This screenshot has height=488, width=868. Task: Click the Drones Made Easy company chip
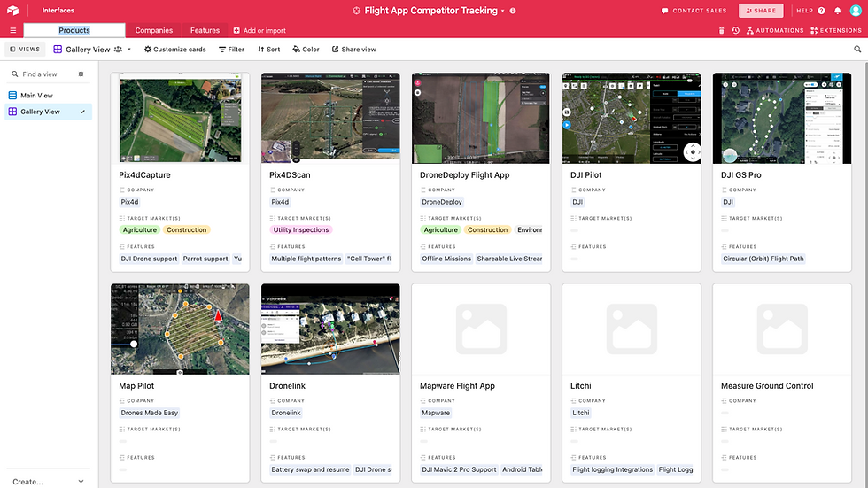(150, 413)
